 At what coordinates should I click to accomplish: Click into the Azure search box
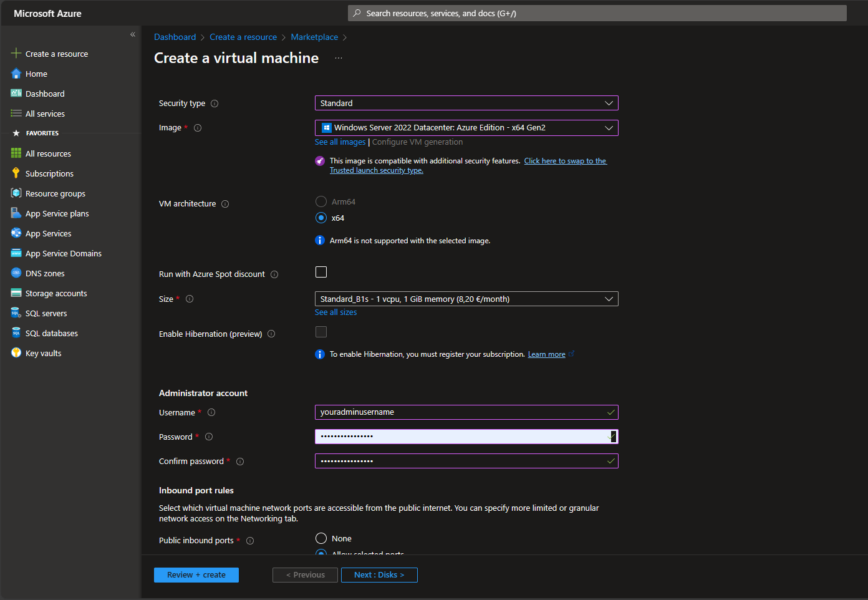[597, 13]
